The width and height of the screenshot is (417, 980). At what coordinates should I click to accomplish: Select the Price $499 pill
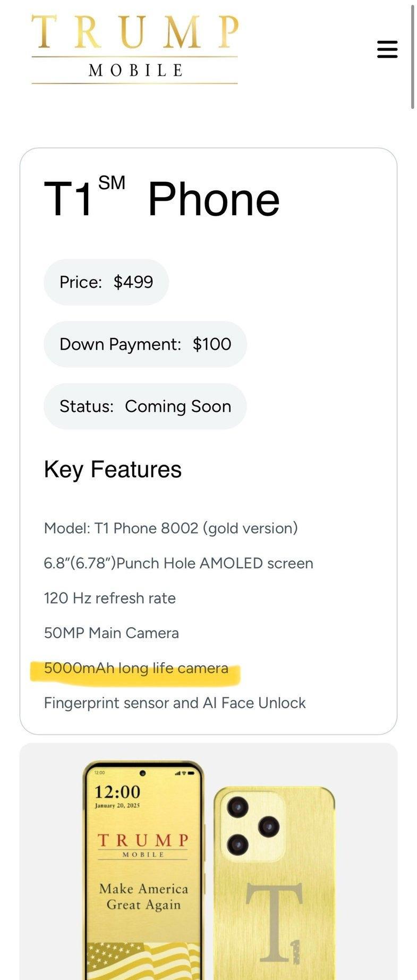click(x=106, y=282)
